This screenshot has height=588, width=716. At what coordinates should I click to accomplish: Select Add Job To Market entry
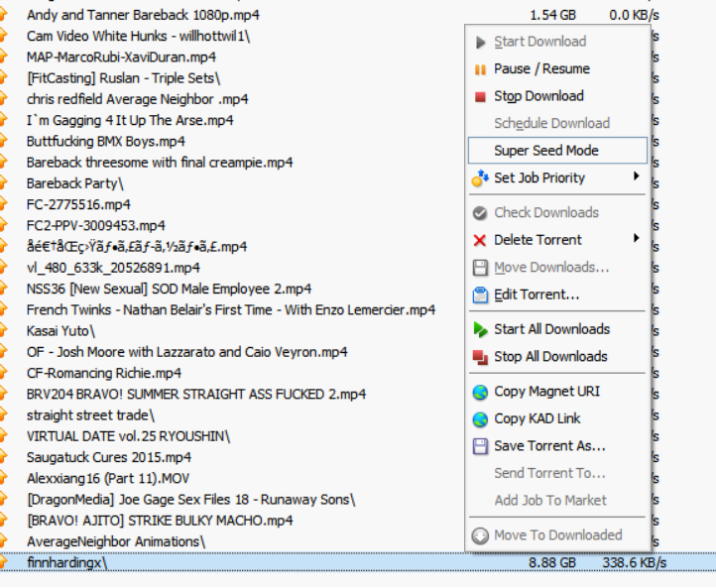[x=550, y=501]
